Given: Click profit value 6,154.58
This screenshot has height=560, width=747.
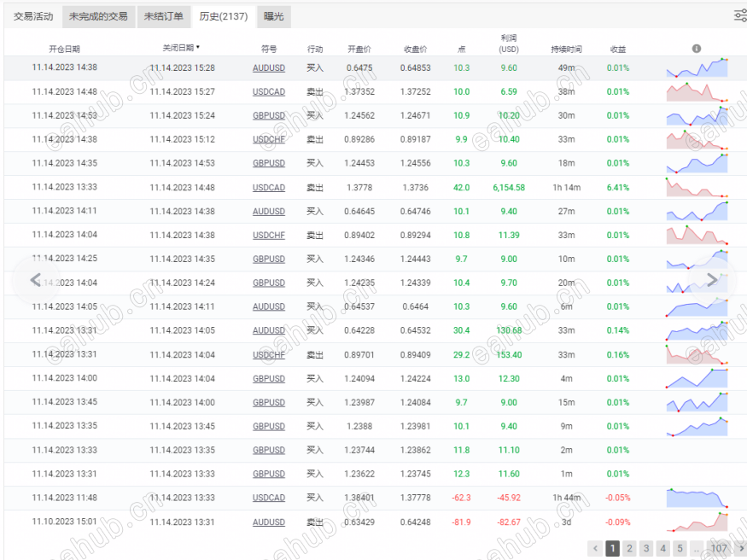Looking at the screenshot, I should point(509,188).
